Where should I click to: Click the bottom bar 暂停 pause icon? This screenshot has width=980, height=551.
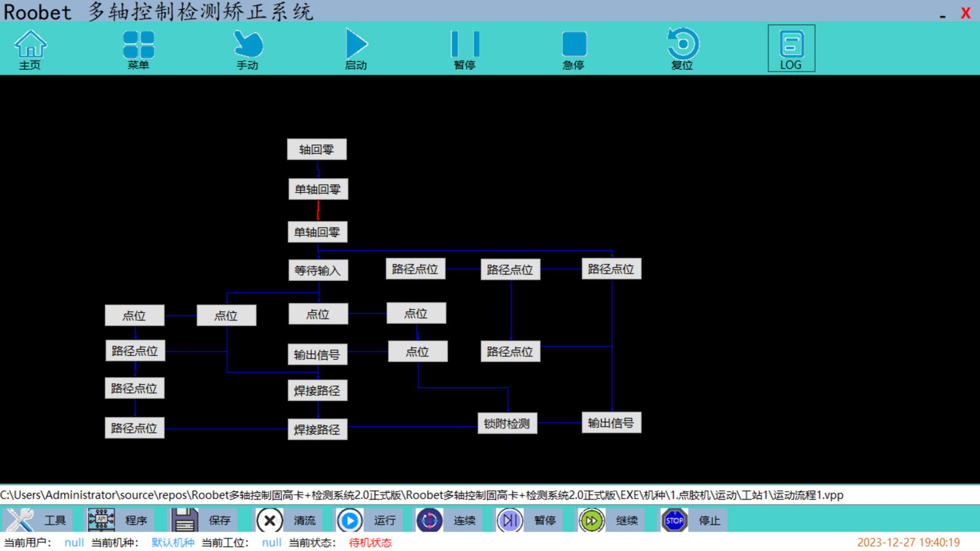click(510, 520)
